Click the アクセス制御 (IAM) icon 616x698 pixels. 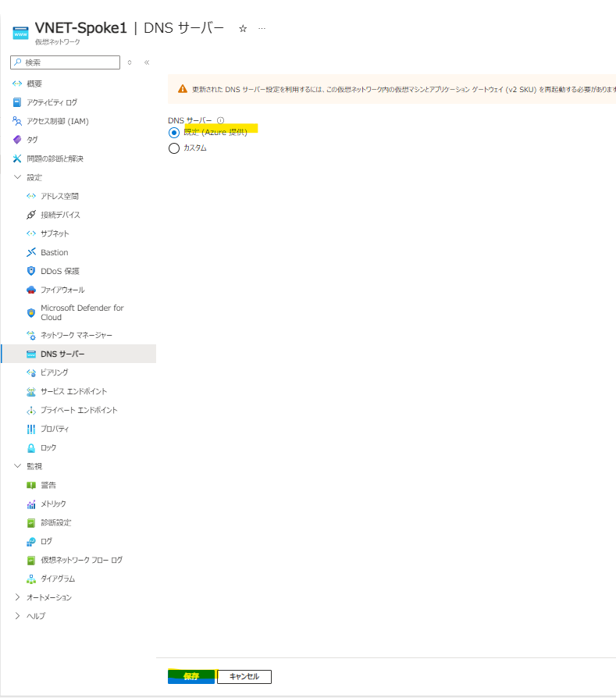point(17,121)
